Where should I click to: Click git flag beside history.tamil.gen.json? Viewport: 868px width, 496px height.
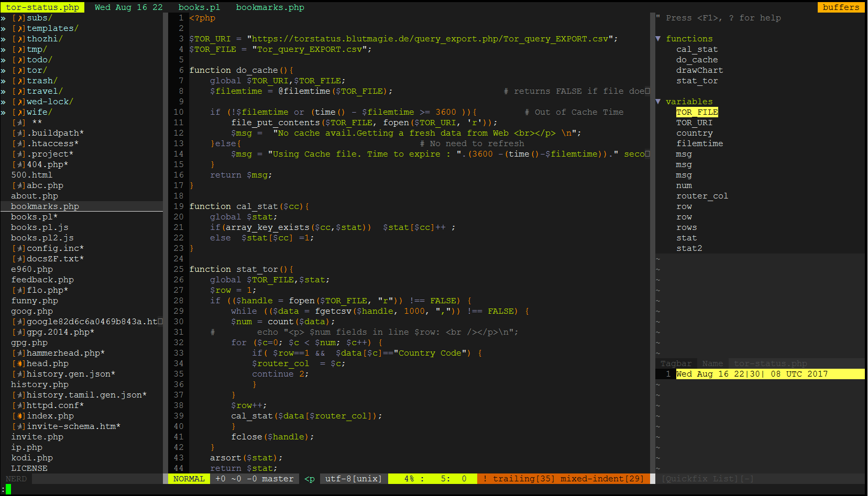pos(19,395)
